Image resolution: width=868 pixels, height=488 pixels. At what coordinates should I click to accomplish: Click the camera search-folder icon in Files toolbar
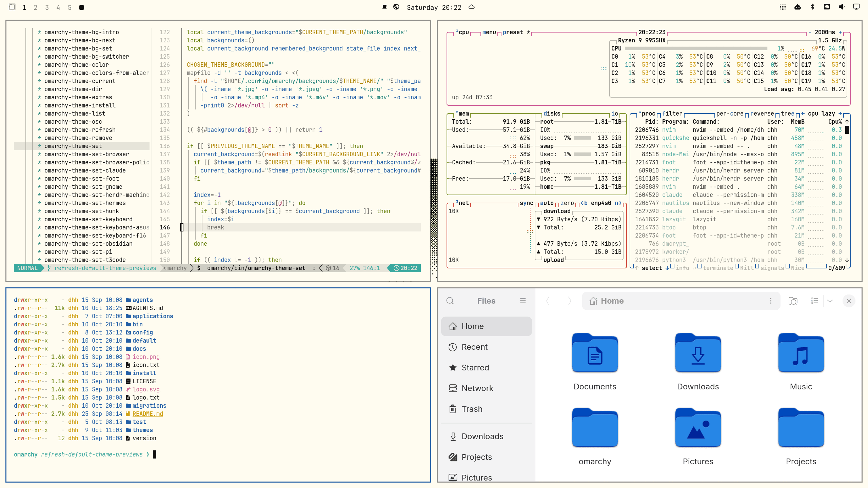[x=793, y=301]
